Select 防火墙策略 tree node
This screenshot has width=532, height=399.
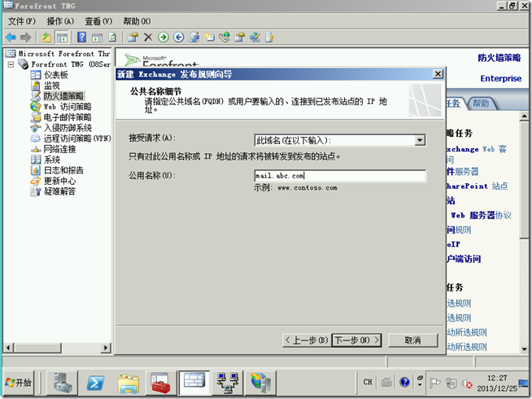coord(63,96)
